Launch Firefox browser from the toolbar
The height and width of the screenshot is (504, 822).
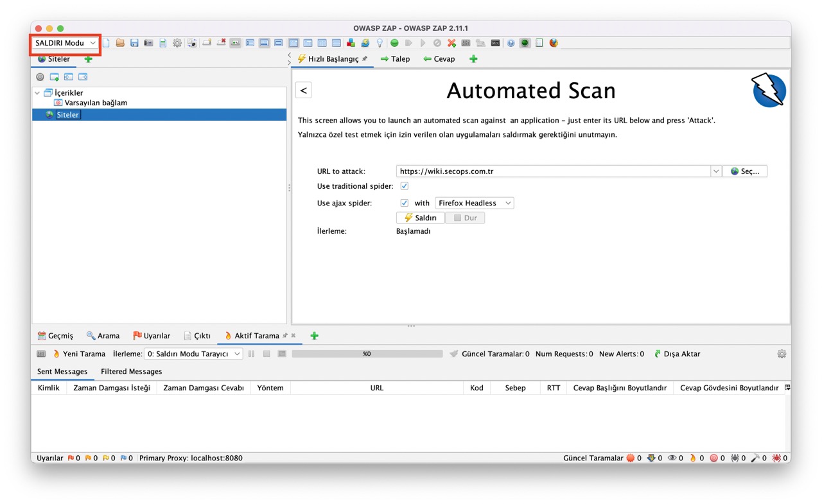554,43
